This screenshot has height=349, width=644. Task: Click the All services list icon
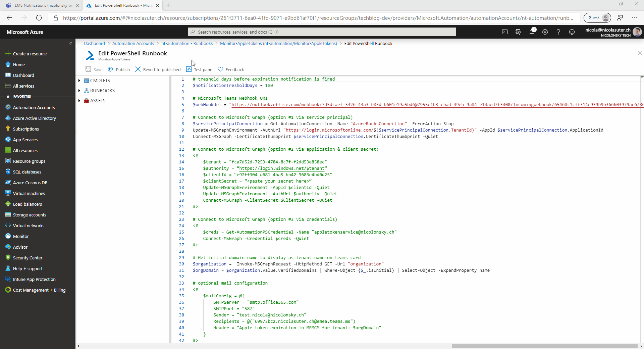pos(8,86)
